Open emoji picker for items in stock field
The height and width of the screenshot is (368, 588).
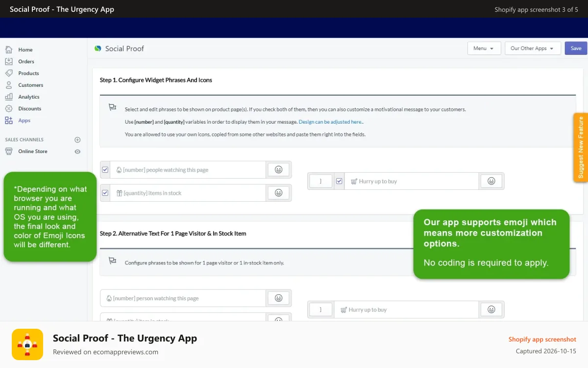278,193
